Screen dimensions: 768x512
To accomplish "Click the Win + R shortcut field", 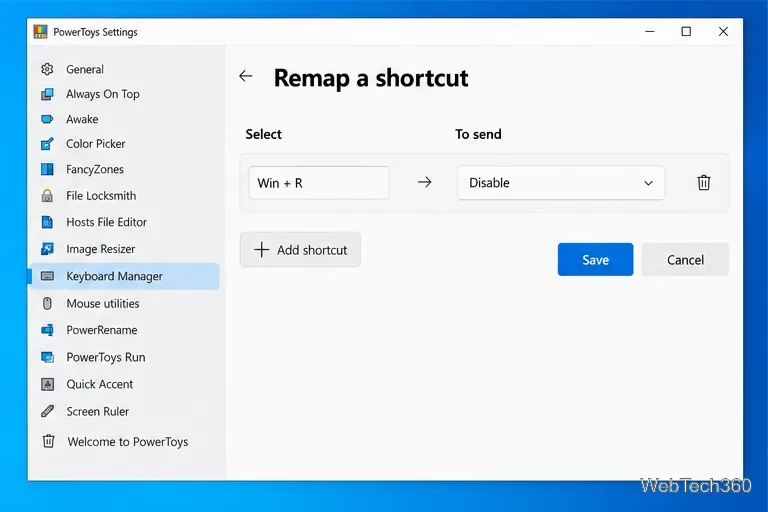I will coord(318,183).
